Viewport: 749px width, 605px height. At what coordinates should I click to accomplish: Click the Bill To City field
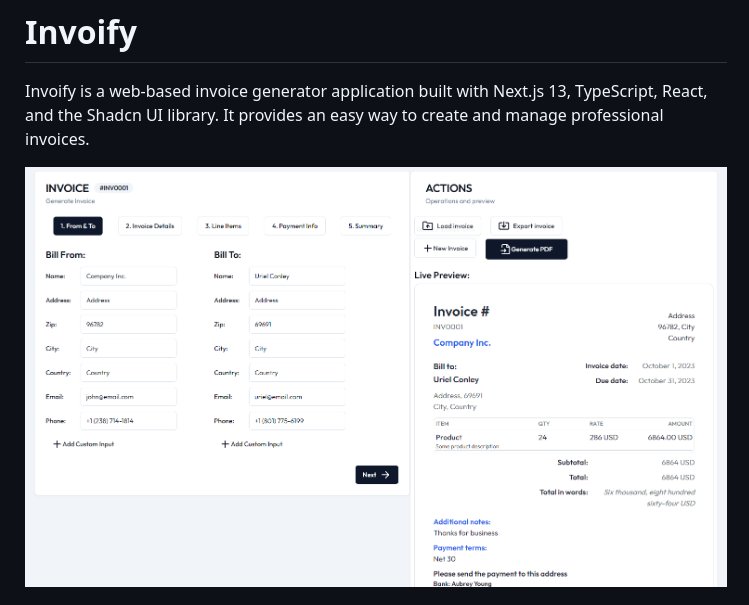297,348
